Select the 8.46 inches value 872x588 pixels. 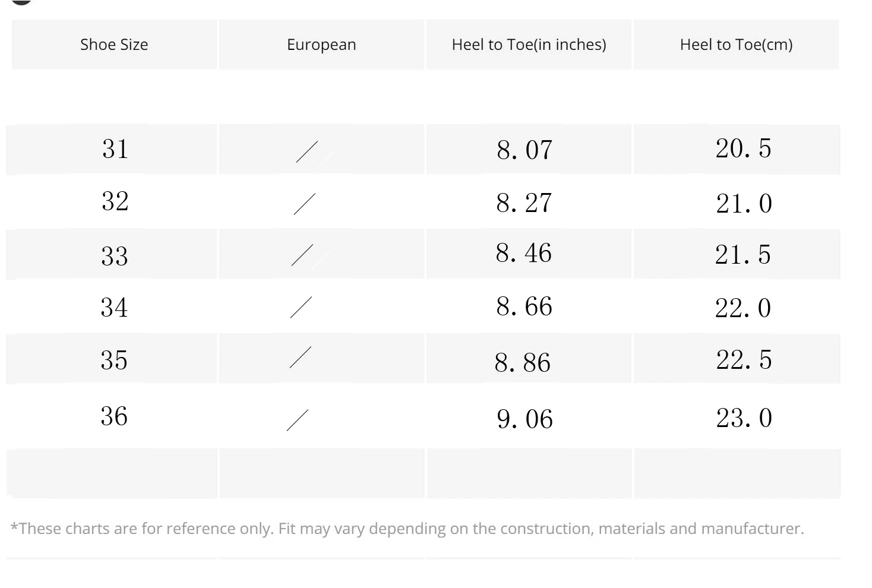point(523,254)
